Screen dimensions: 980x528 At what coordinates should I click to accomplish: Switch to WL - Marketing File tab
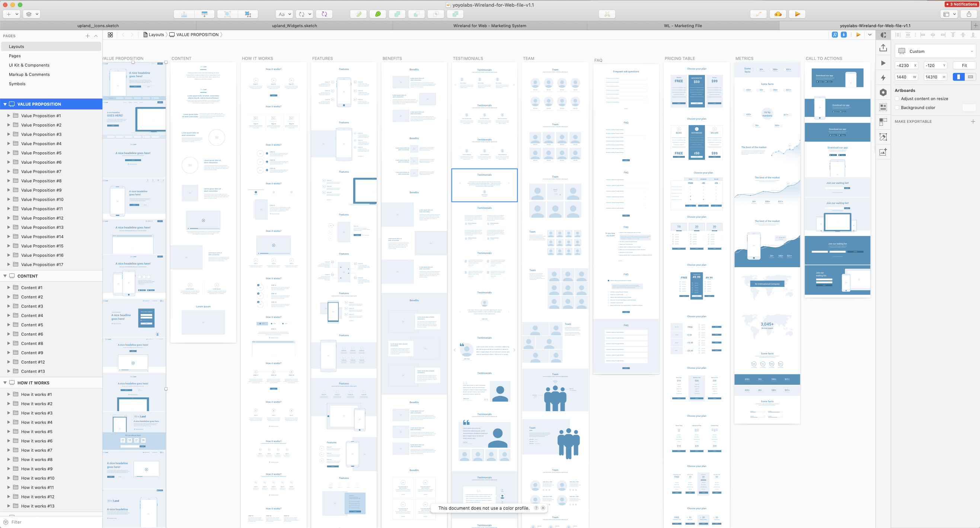click(x=683, y=25)
